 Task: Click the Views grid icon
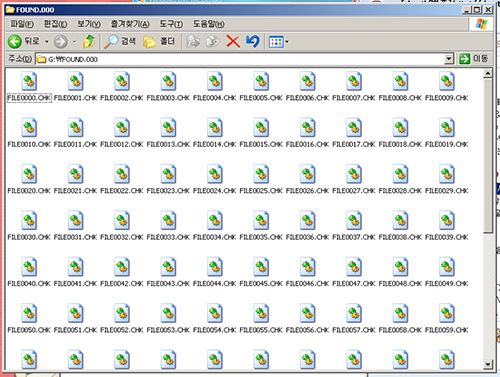tap(276, 42)
